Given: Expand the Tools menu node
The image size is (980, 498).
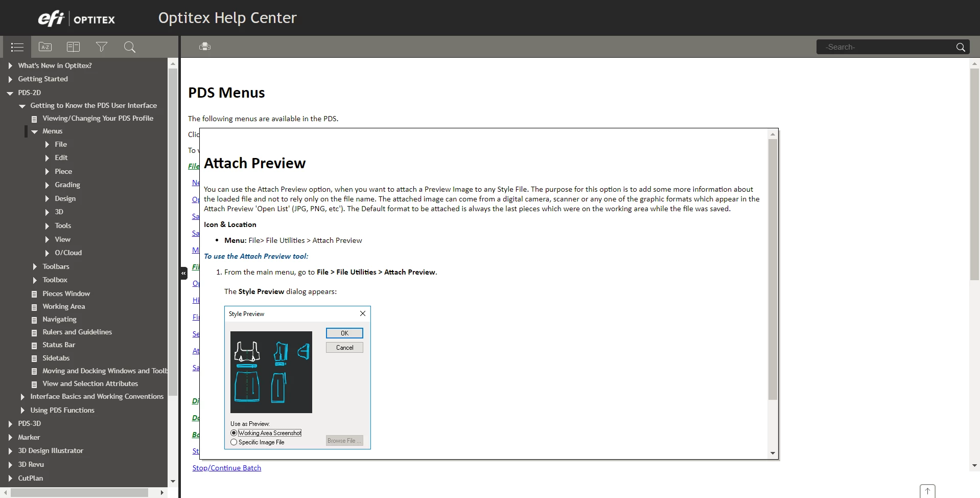Looking at the screenshot, I should [x=47, y=226].
